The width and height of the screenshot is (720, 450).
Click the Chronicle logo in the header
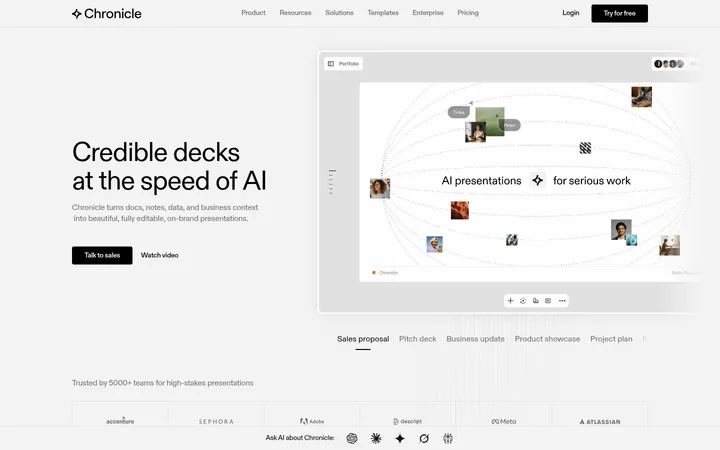click(107, 13)
